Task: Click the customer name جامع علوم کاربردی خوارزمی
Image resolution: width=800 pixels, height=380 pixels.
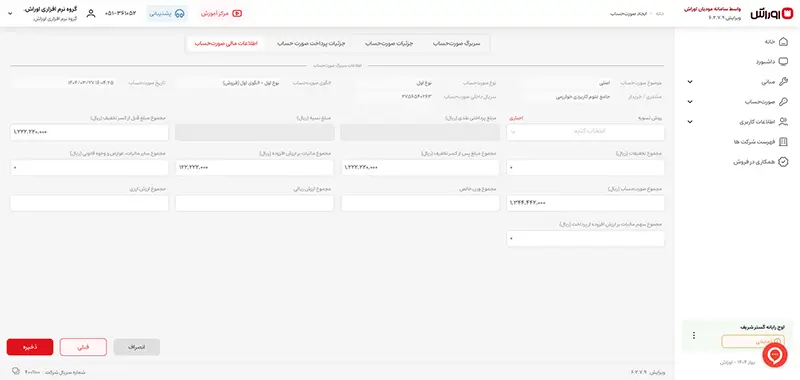Action: coord(582,96)
